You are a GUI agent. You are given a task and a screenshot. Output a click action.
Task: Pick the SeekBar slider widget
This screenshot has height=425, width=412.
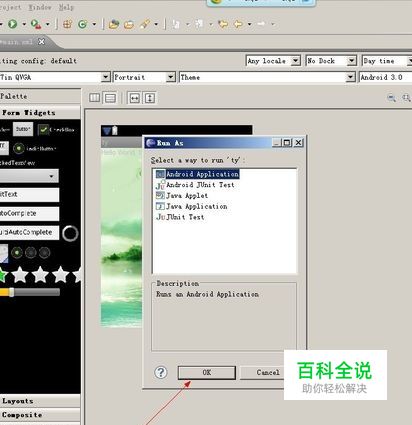pos(30,292)
